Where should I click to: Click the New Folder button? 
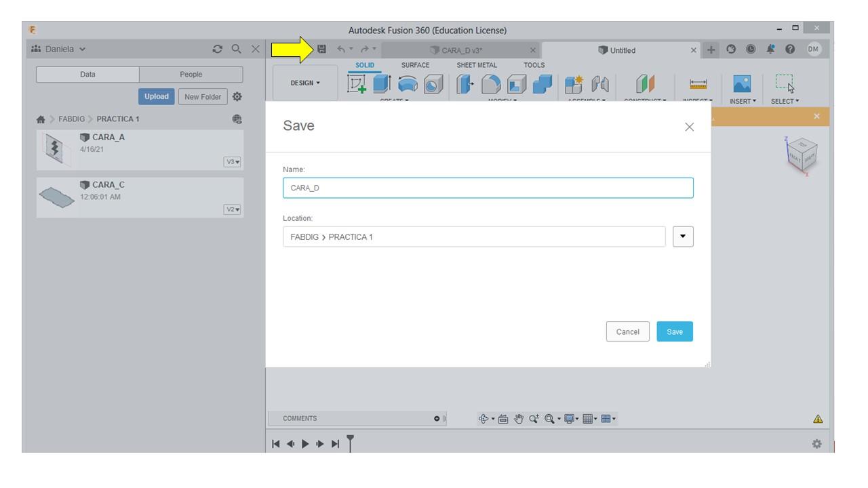pos(203,96)
